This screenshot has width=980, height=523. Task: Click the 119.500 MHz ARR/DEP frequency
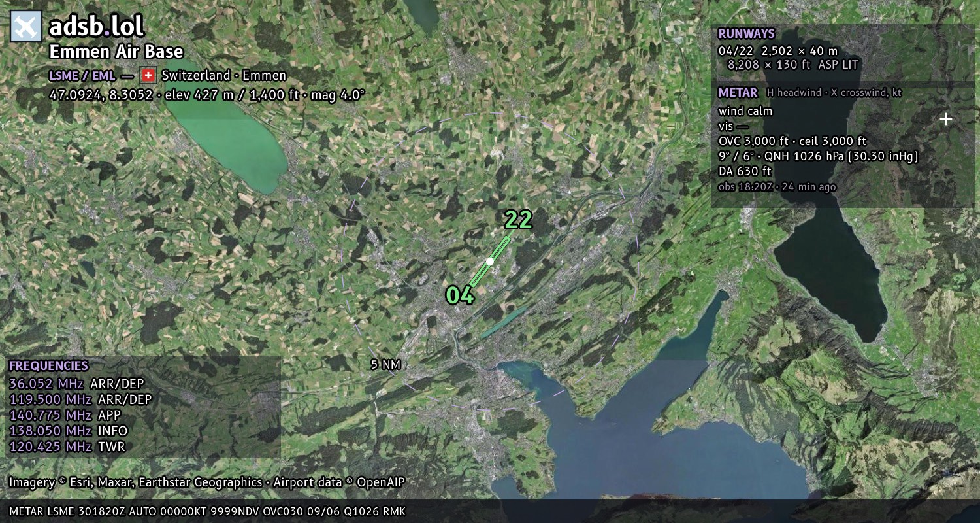[80, 399]
